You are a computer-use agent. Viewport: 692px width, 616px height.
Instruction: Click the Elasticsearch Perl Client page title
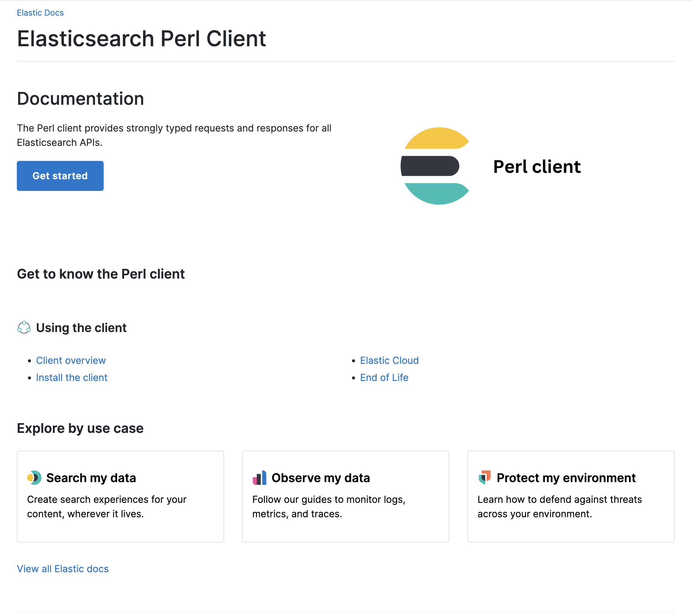(141, 39)
